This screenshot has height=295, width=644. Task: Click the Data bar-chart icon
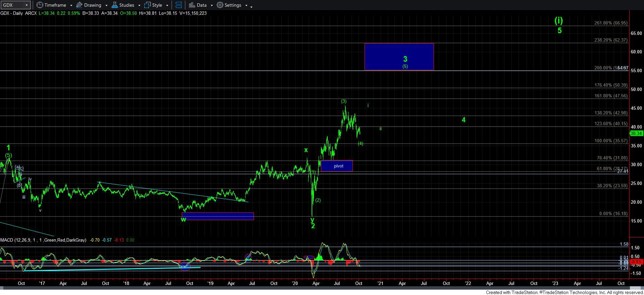coord(192,5)
